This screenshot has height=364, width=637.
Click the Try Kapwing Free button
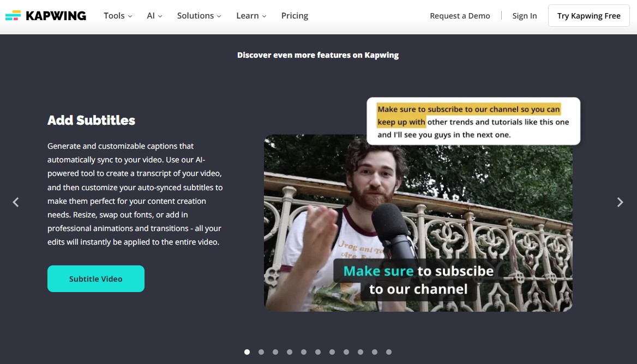click(588, 16)
